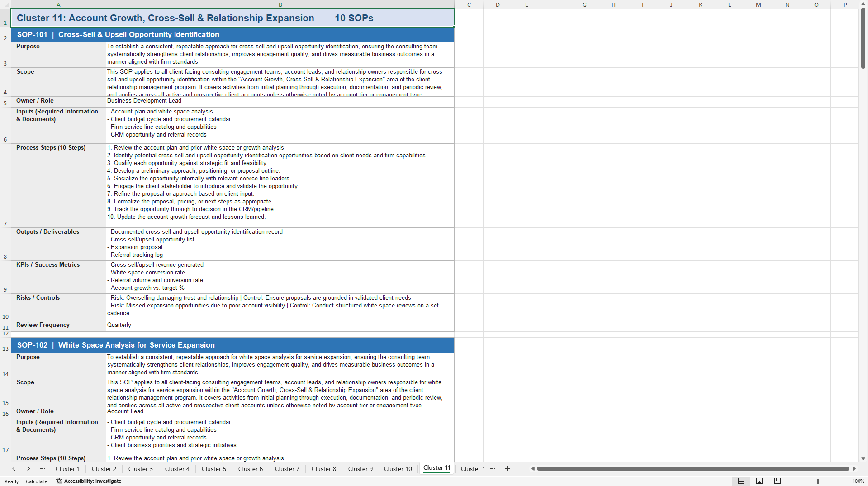Screen dimensions: 868x486
Task: Switch to Page Layout view icon
Action: tap(759, 481)
